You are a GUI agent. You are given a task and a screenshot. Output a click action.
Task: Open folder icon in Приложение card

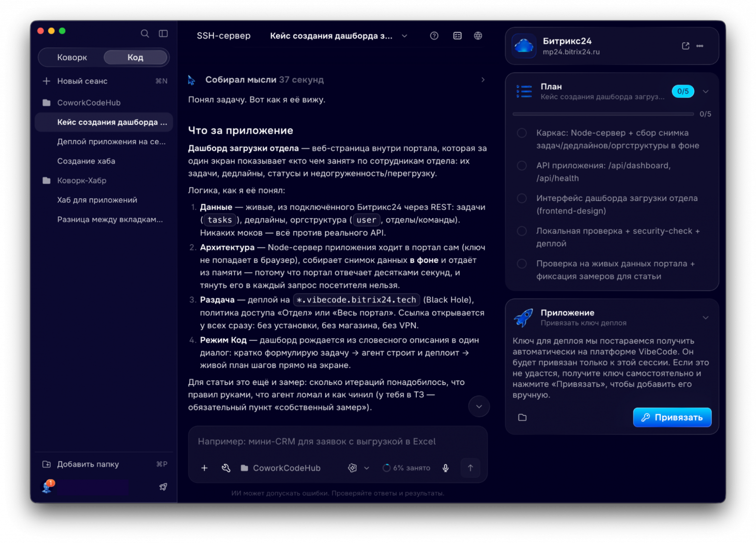pos(522,418)
